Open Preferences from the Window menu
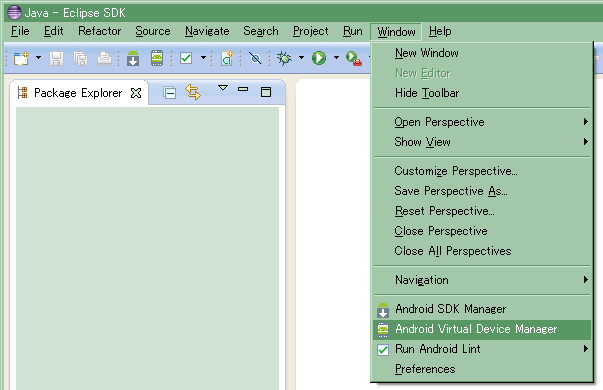Screen dimensions: 603x390 point(482,369)
